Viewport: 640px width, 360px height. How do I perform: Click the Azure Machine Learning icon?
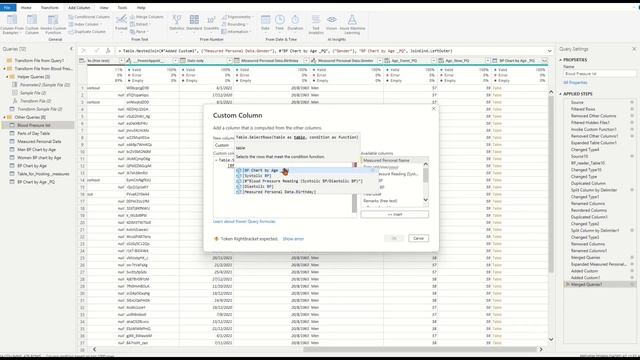coord(352,24)
